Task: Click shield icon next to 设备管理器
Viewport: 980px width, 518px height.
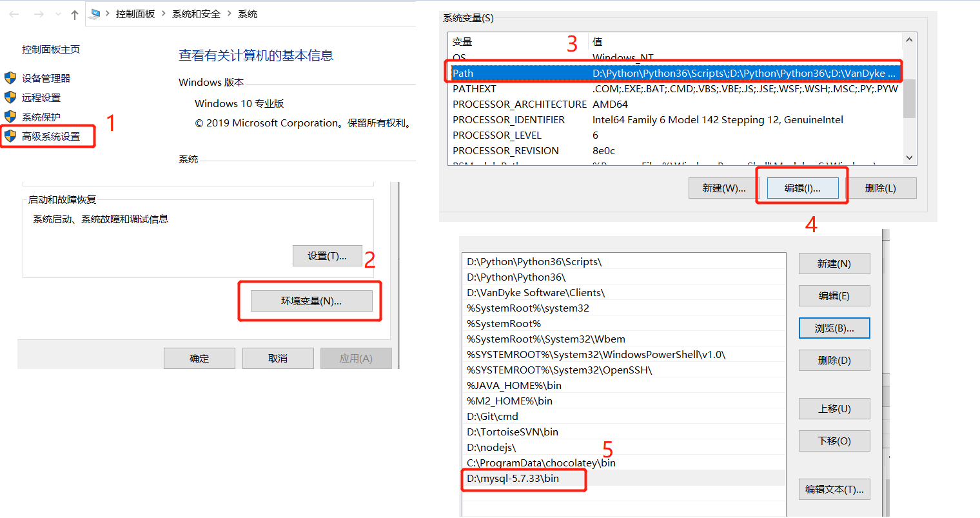Action: pyautogui.click(x=10, y=78)
